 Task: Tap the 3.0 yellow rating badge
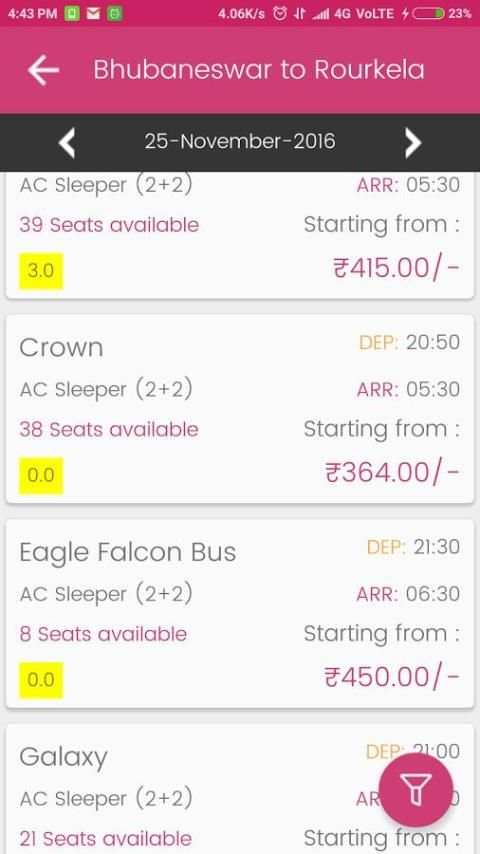coord(41,271)
